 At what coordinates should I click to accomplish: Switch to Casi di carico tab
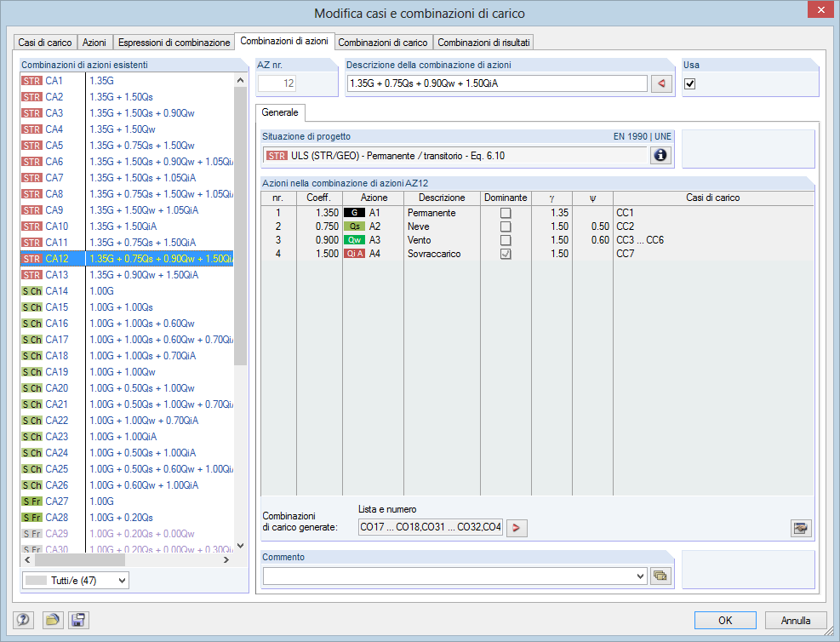pos(45,43)
